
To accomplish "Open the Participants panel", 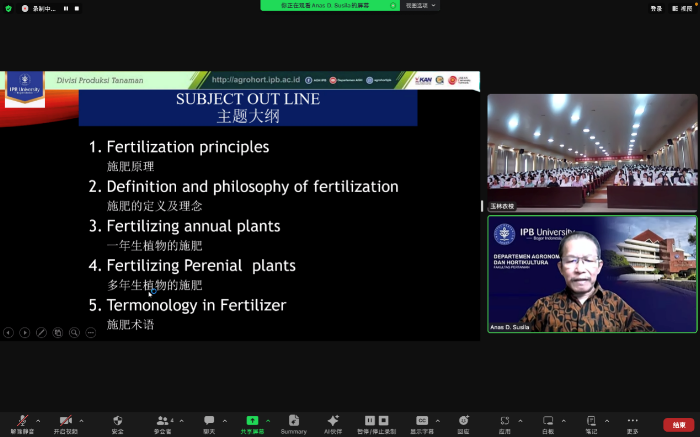I will click(162, 422).
